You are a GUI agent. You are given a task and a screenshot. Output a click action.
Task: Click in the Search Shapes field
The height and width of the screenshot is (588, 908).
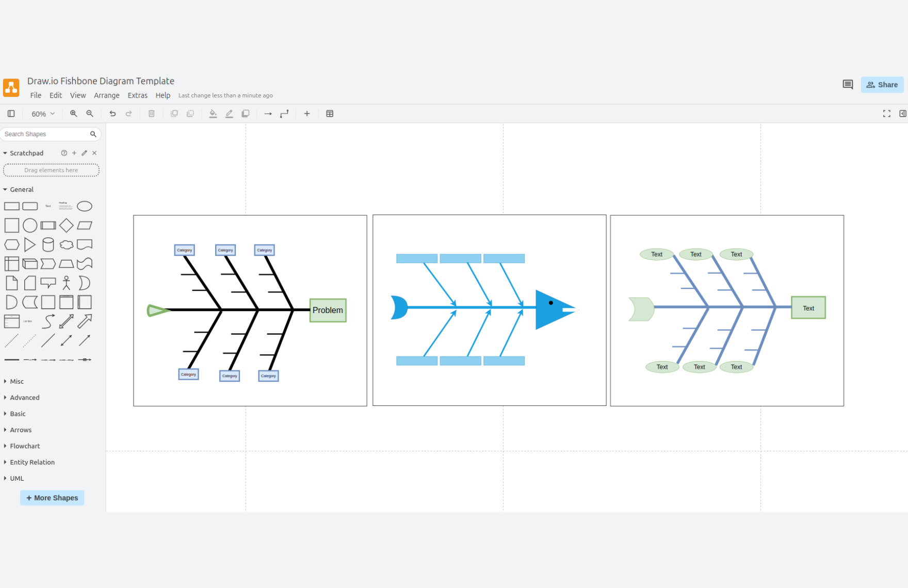click(x=45, y=134)
